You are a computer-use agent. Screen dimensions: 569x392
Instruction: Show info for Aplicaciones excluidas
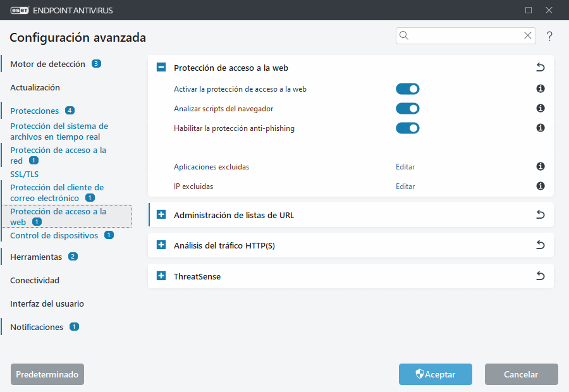(541, 166)
